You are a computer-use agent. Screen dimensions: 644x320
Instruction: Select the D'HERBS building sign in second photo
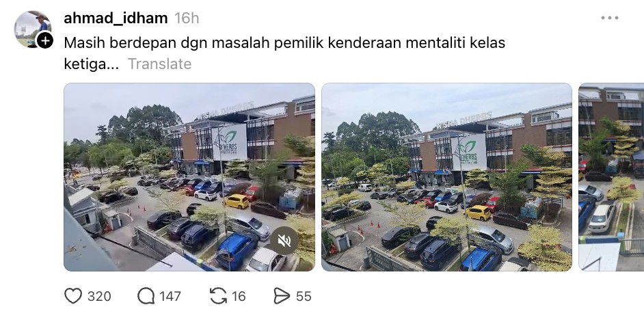[468, 152]
